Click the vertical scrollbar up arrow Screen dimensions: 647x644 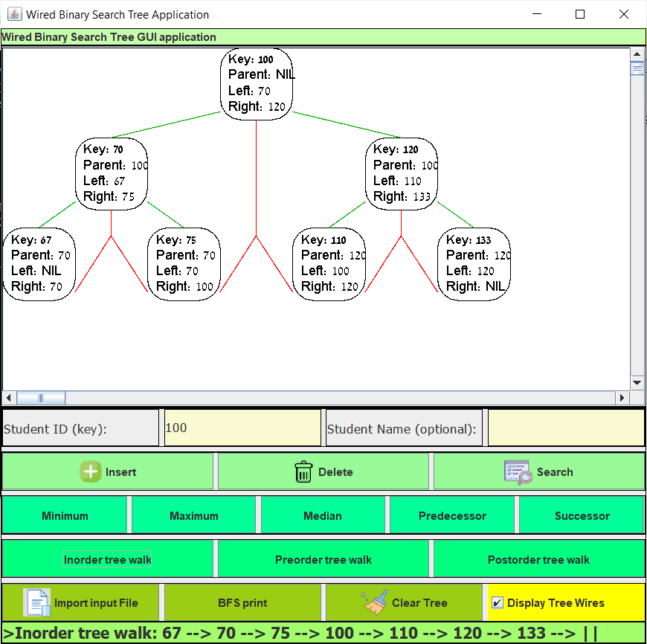(x=637, y=54)
